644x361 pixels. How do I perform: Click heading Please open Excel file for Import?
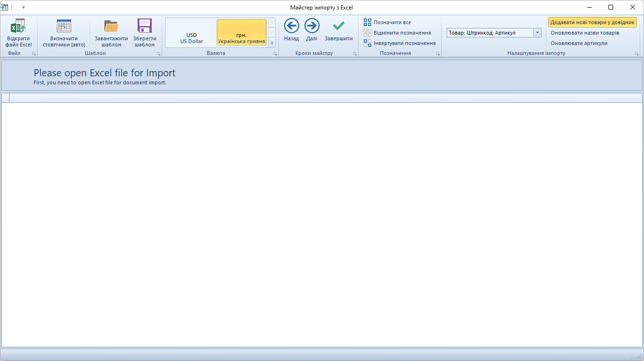pyautogui.click(x=104, y=73)
